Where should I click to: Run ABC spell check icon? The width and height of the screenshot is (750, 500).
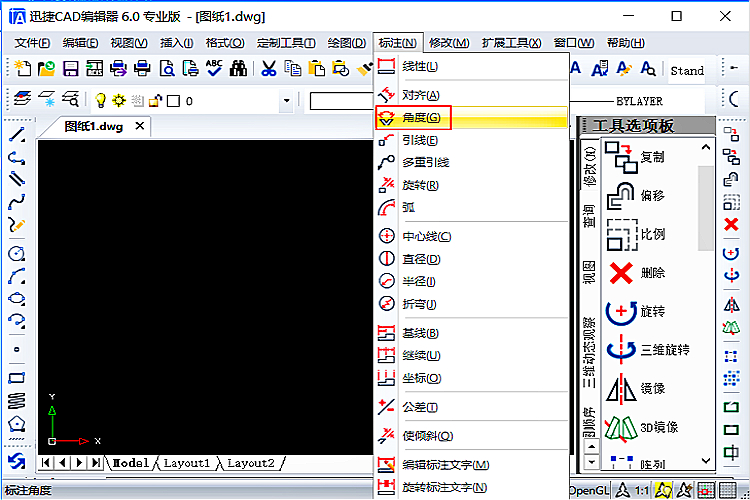click(214, 68)
